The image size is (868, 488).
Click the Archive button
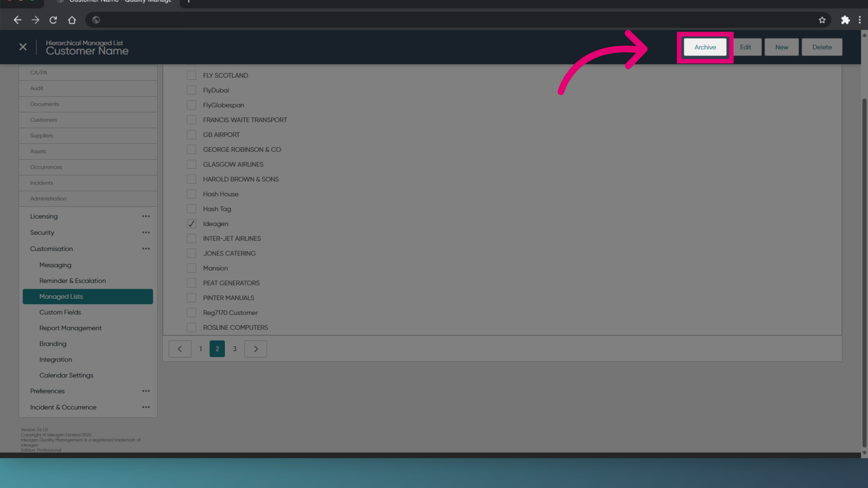(705, 47)
